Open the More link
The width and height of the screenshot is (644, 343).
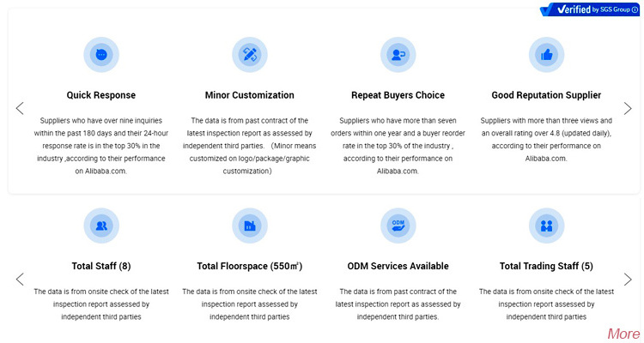tap(623, 334)
